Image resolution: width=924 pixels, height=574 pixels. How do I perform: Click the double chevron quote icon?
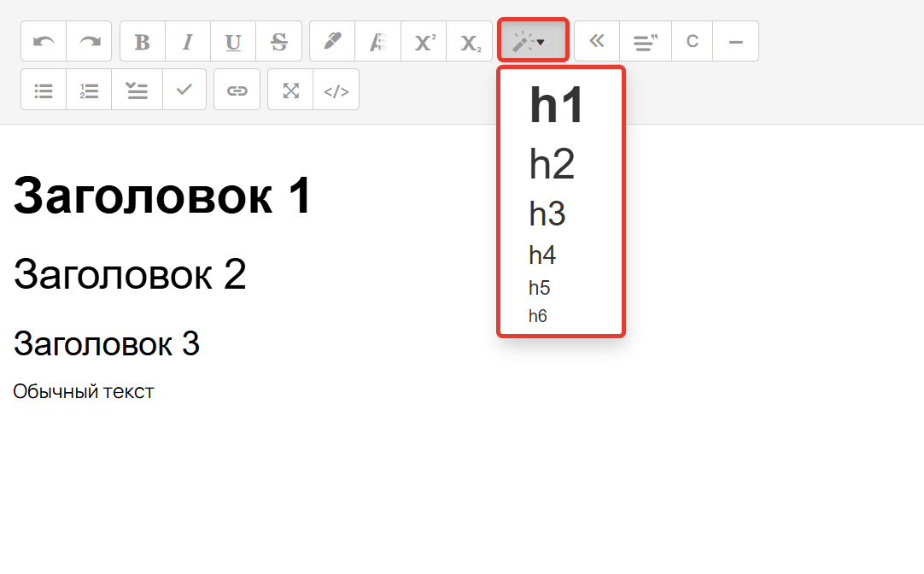pyautogui.click(x=597, y=41)
